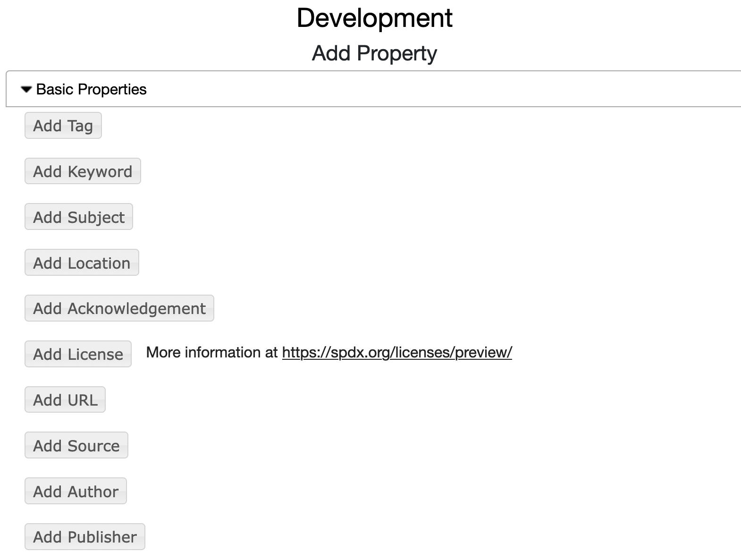Click the Add Tag button
741x560 pixels.
coord(63,126)
